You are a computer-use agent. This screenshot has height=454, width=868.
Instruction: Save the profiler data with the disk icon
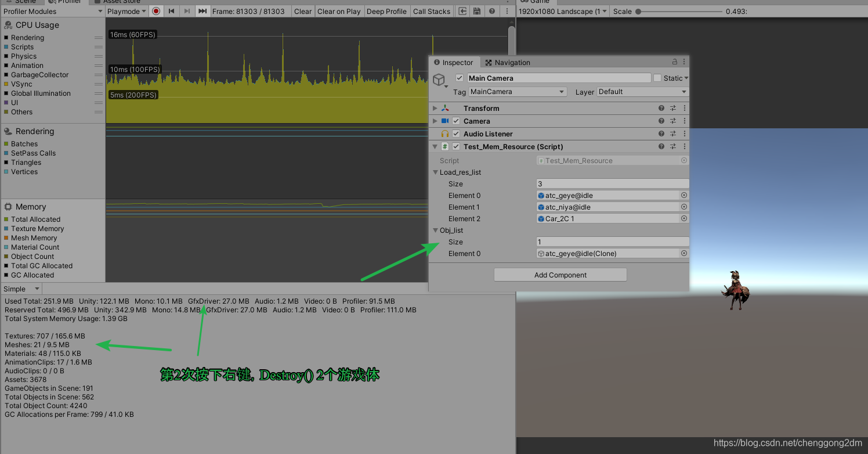pos(477,11)
